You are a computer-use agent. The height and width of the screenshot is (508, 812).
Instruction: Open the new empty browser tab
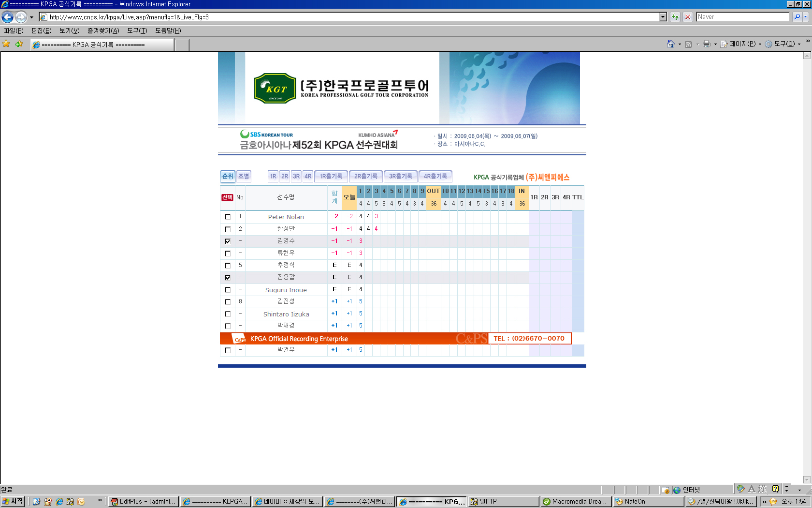182,45
